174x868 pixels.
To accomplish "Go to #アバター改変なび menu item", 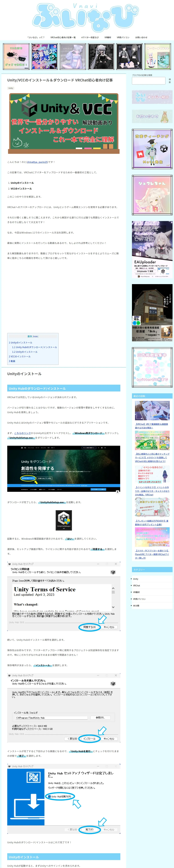I will [x=90, y=37].
